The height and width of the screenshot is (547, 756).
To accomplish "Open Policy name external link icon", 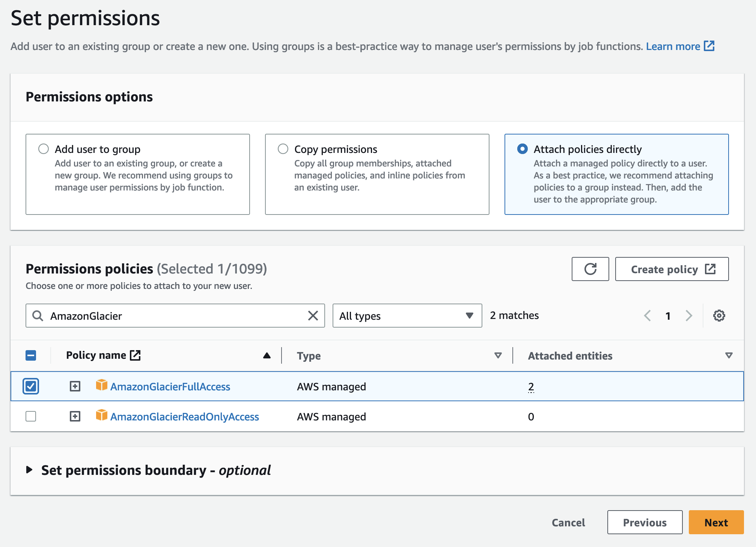I will coord(135,355).
